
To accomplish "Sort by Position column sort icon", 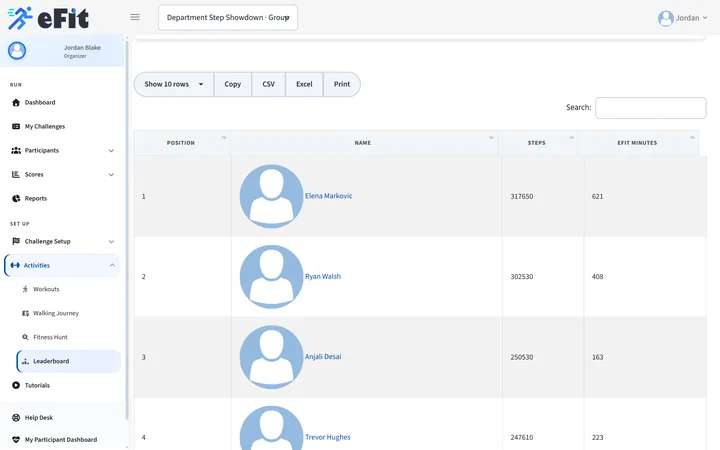I will [x=224, y=137].
